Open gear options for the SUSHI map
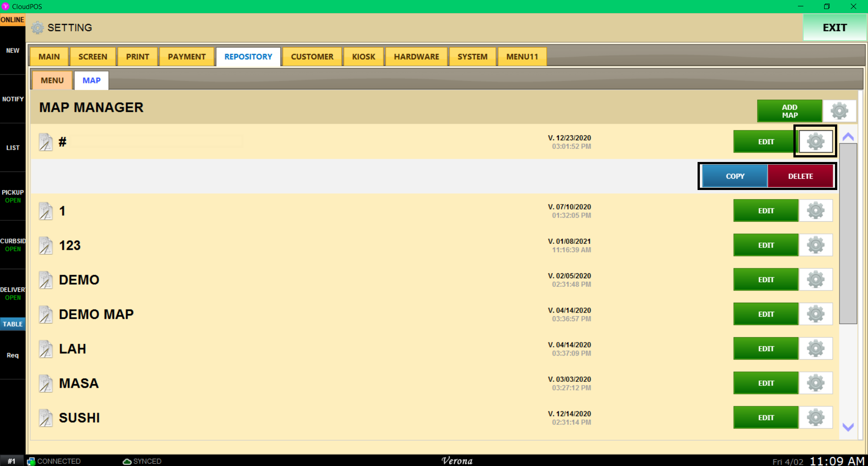 click(x=816, y=418)
